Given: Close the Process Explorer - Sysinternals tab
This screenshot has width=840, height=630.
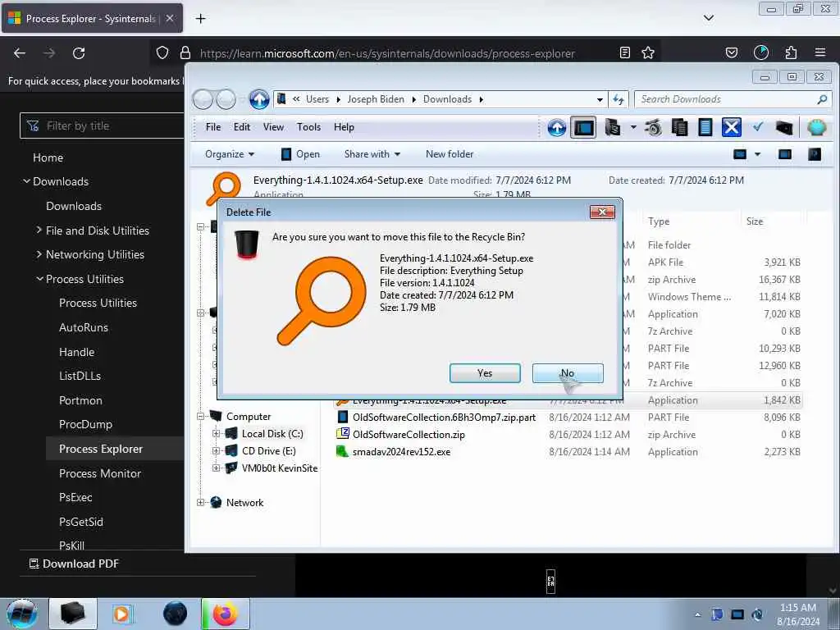Looking at the screenshot, I should (x=170, y=18).
